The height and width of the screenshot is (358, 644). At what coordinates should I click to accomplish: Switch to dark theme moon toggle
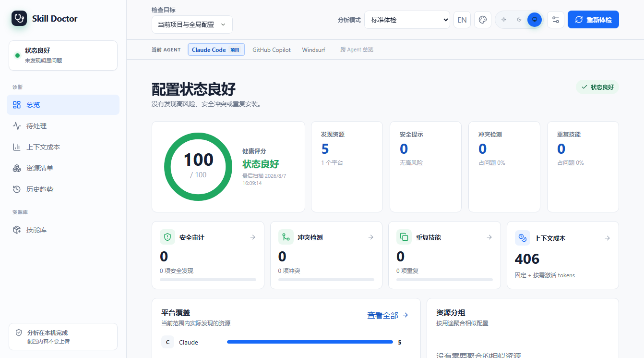pos(519,20)
